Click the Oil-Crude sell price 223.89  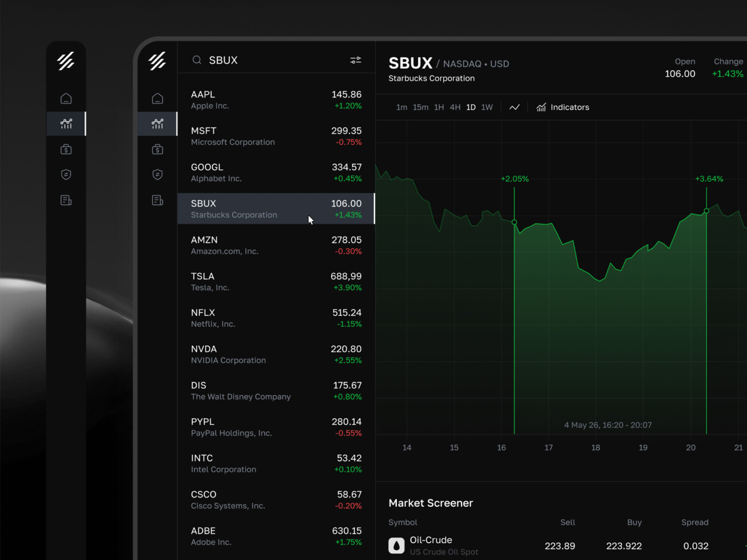[560, 546]
